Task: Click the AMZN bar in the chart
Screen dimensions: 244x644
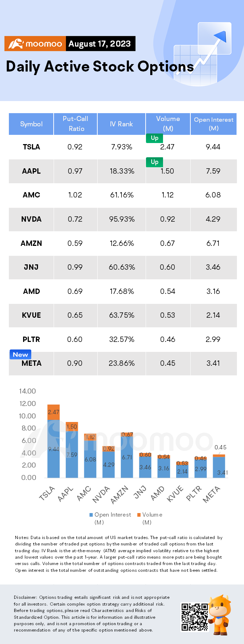Action: pyautogui.click(x=127, y=455)
